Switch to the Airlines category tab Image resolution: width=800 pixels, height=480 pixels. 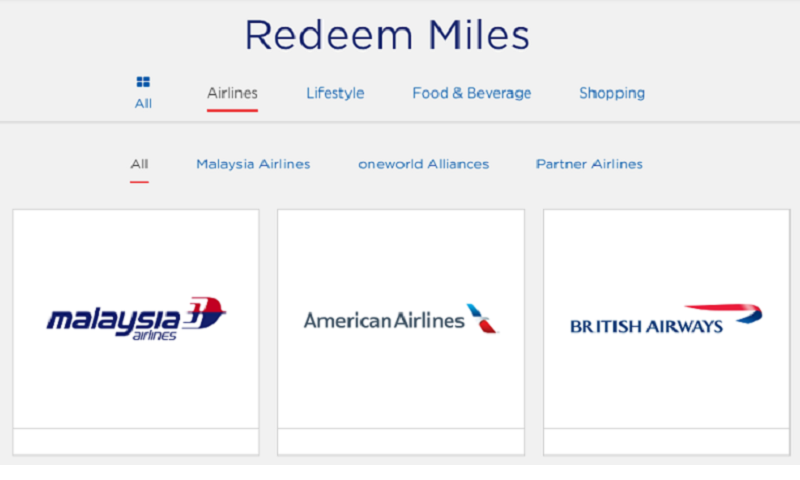(x=232, y=93)
